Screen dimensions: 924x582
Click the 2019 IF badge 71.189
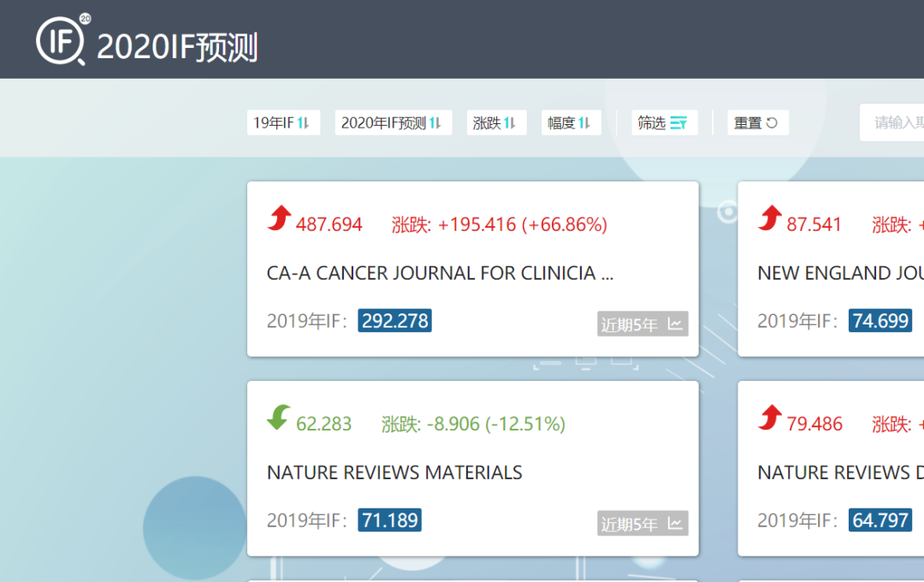tap(389, 520)
